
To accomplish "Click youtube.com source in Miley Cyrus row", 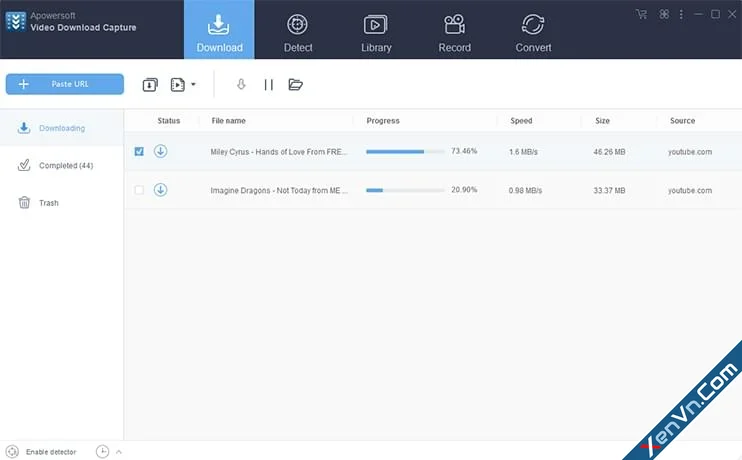I will (690, 152).
